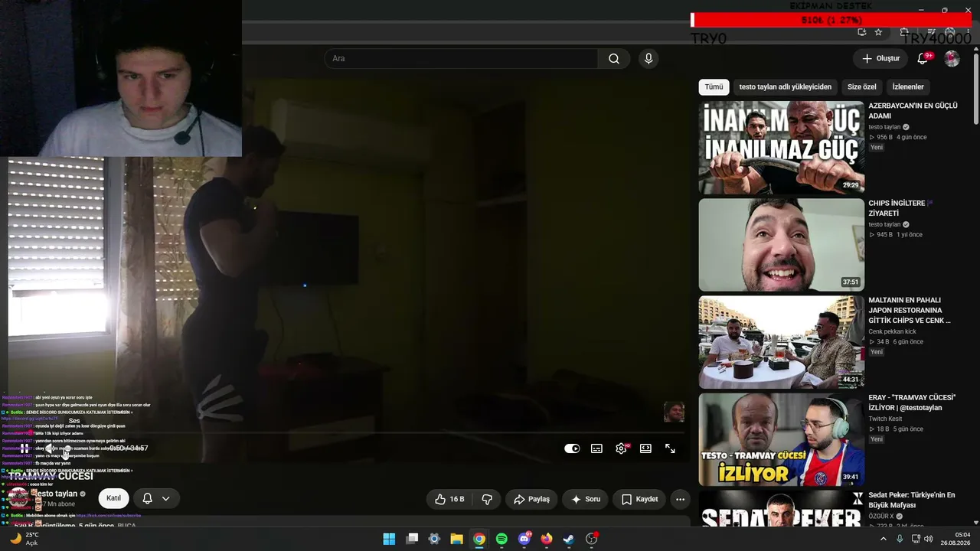Open the more actions three-dot menu
This screenshot has height=551, width=980.
[x=680, y=499]
